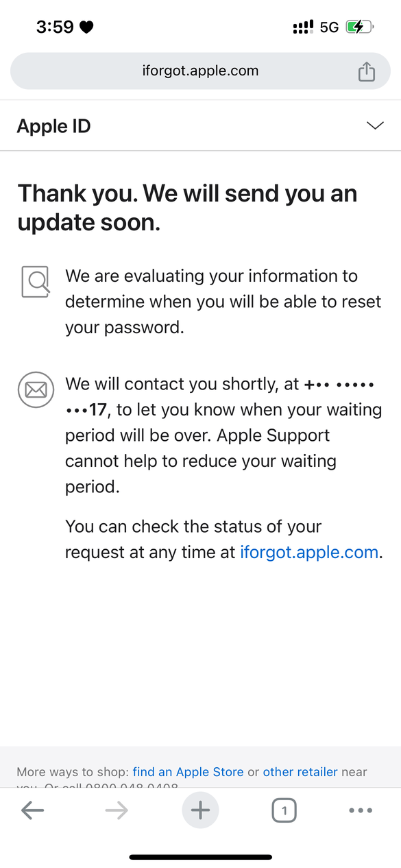The height and width of the screenshot is (868, 401).
Task: Open the other retailer link
Action: [300, 772]
